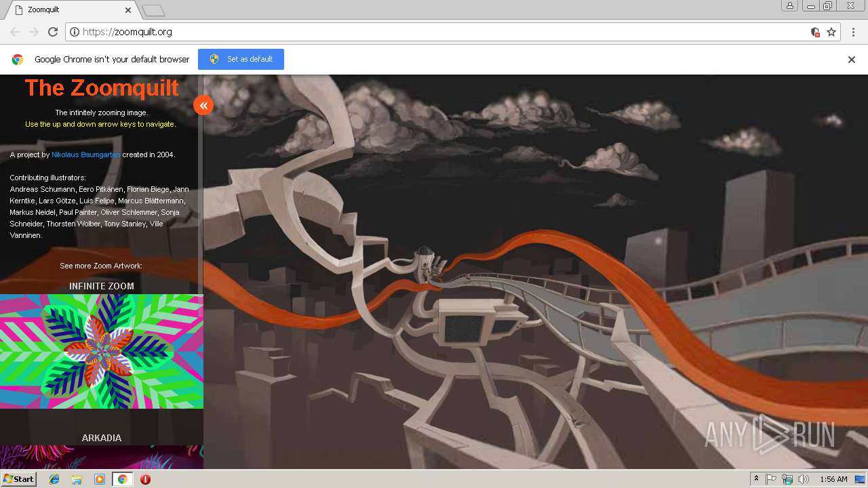Open the Arkadia thumbnail image
This screenshot has height=488, width=868.
(x=102, y=457)
